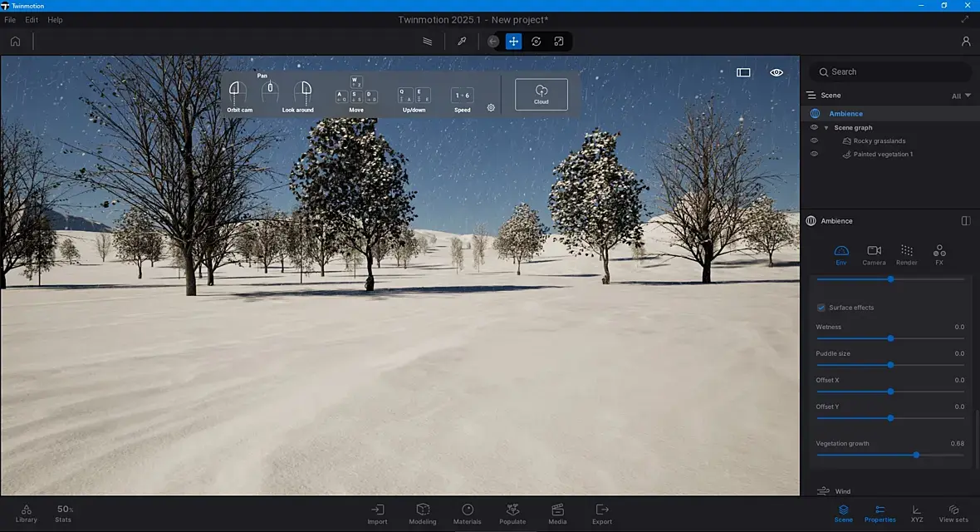This screenshot has height=532, width=980.
Task: Click the Scene panel list icon
Action: pos(811,95)
